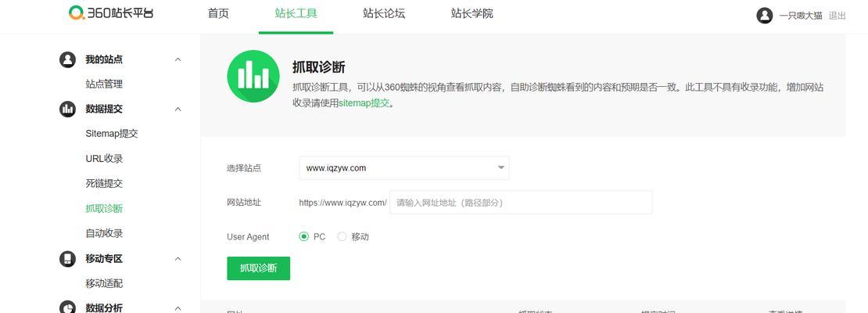Click the https://www.iqzyw.com/ URL prefix text
The image size is (868, 313).
click(x=343, y=203)
